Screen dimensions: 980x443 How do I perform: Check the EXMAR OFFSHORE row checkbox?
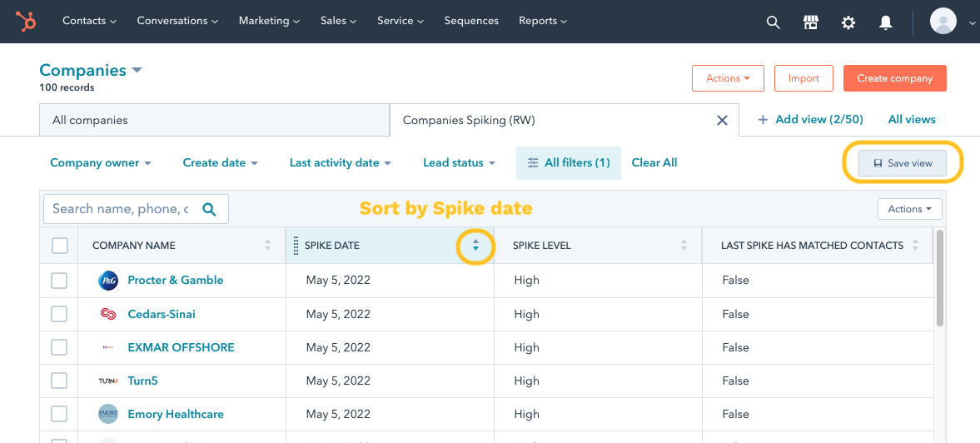(x=59, y=347)
